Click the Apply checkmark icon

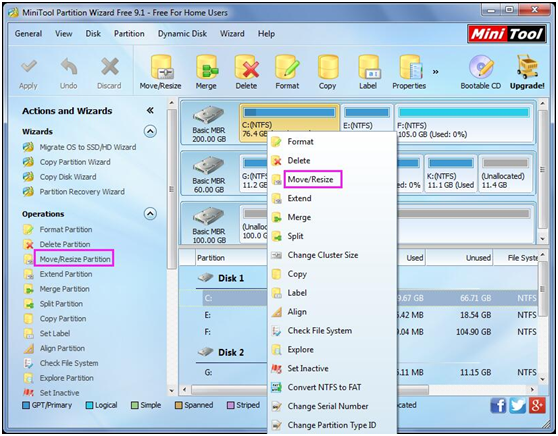coord(29,66)
